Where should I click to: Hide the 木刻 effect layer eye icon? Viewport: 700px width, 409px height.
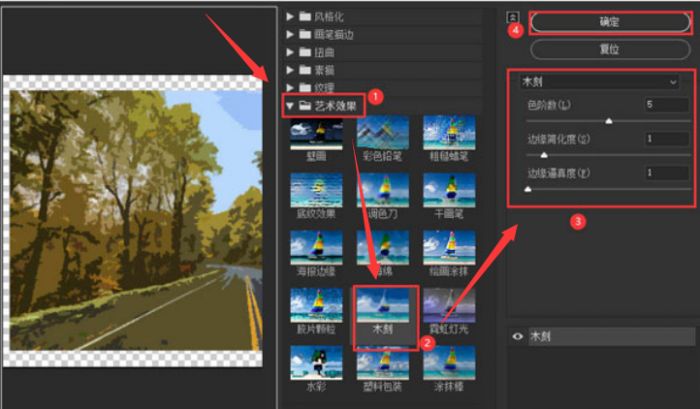(517, 337)
